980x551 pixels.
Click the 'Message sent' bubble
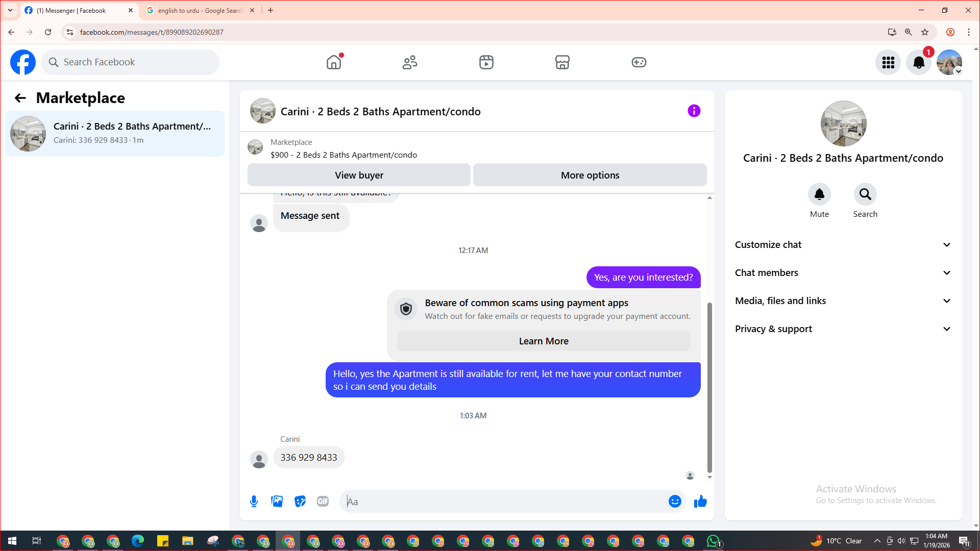pyautogui.click(x=311, y=218)
